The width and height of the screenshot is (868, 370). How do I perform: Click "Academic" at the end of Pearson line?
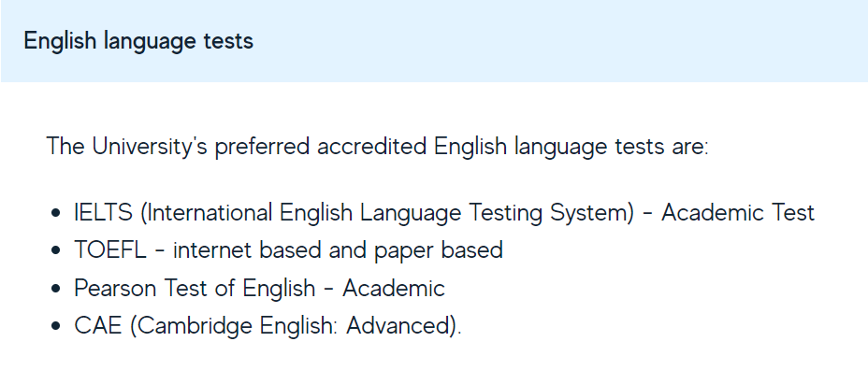(x=394, y=288)
